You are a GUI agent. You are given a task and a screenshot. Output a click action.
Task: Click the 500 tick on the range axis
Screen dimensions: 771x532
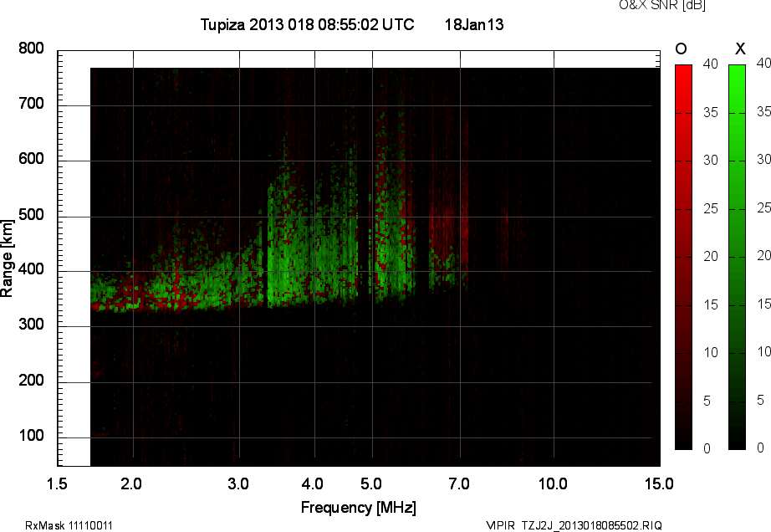click(32, 215)
